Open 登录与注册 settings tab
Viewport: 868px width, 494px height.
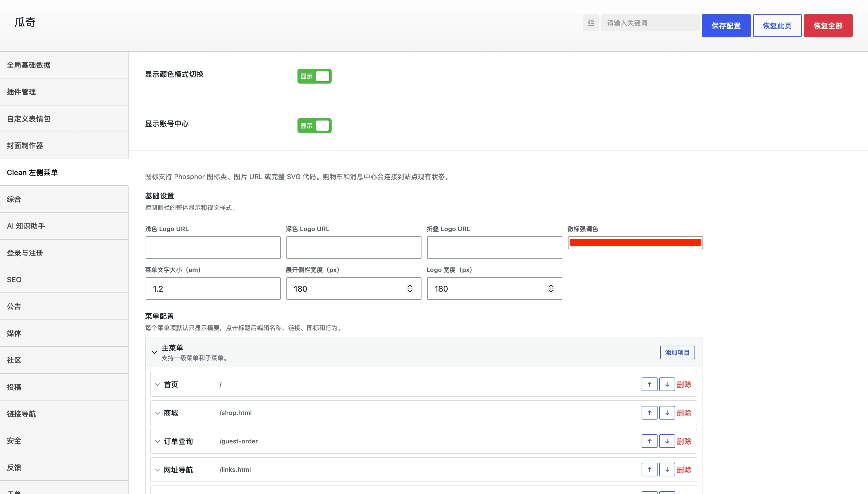point(64,253)
